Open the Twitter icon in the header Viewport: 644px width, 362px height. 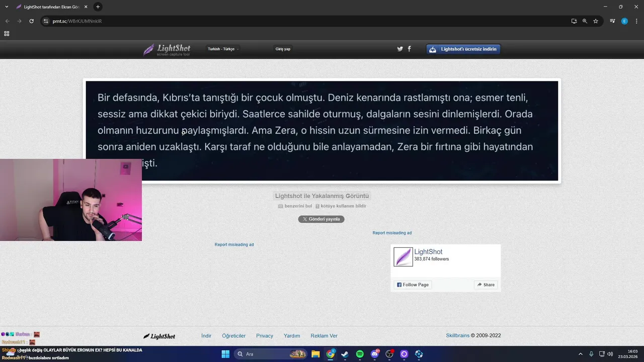[x=400, y=49]
